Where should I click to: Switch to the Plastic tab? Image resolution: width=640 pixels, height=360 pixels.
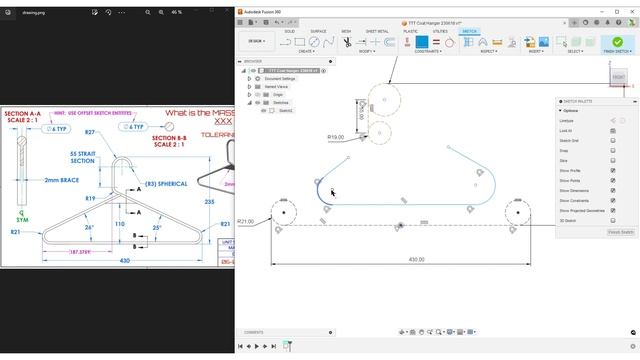pos(411,31)
